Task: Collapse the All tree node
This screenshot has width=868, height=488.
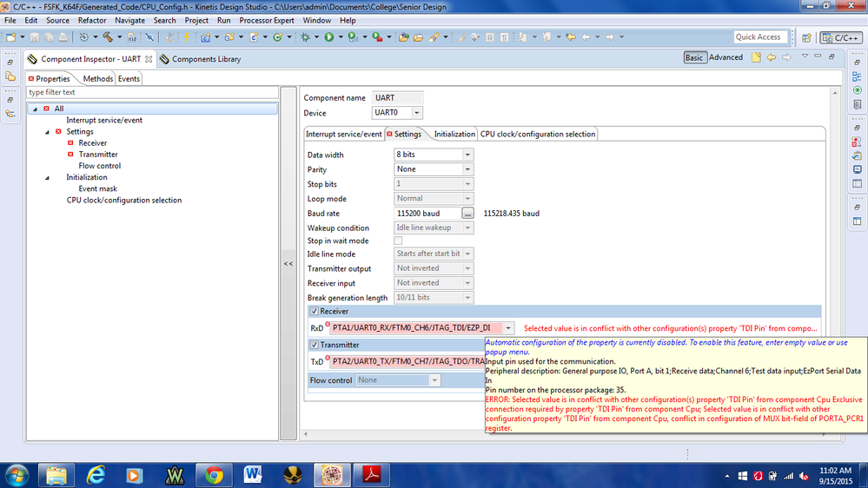Action: click(35, 109)
